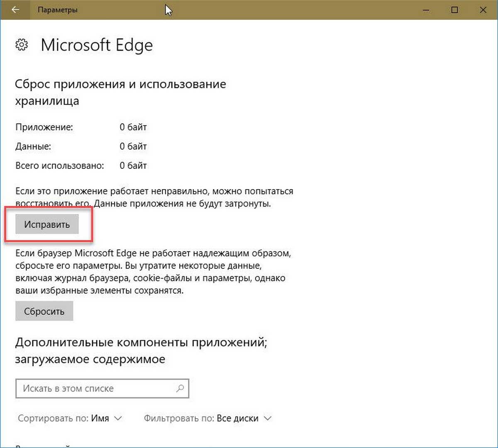Image resolution: width=498 pixels, height=448 pixels.
Task: Click the Параметры title bar label
Action: click(57, 10)
